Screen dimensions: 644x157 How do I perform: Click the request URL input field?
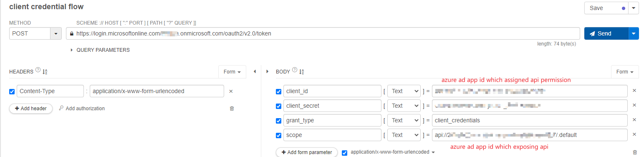click(323, 33)
